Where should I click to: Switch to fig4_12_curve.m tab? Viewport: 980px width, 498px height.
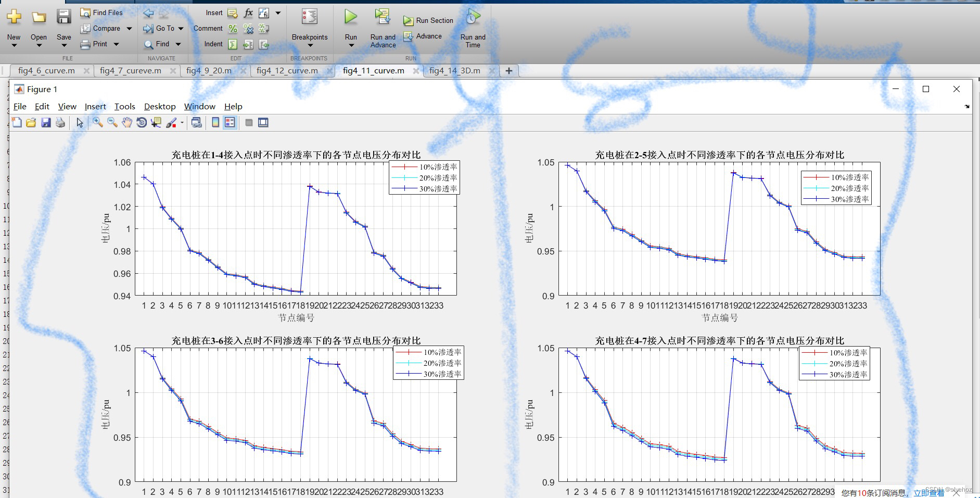[287, 70]
